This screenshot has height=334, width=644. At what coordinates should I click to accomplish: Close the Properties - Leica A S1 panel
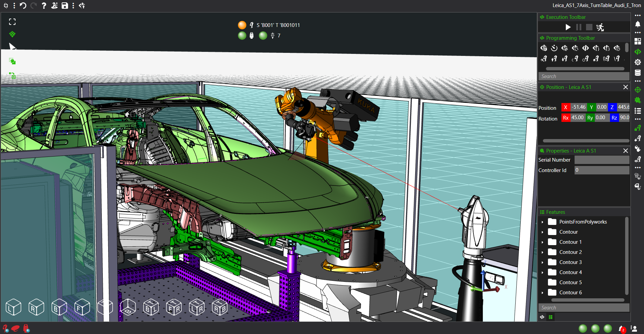625,151
